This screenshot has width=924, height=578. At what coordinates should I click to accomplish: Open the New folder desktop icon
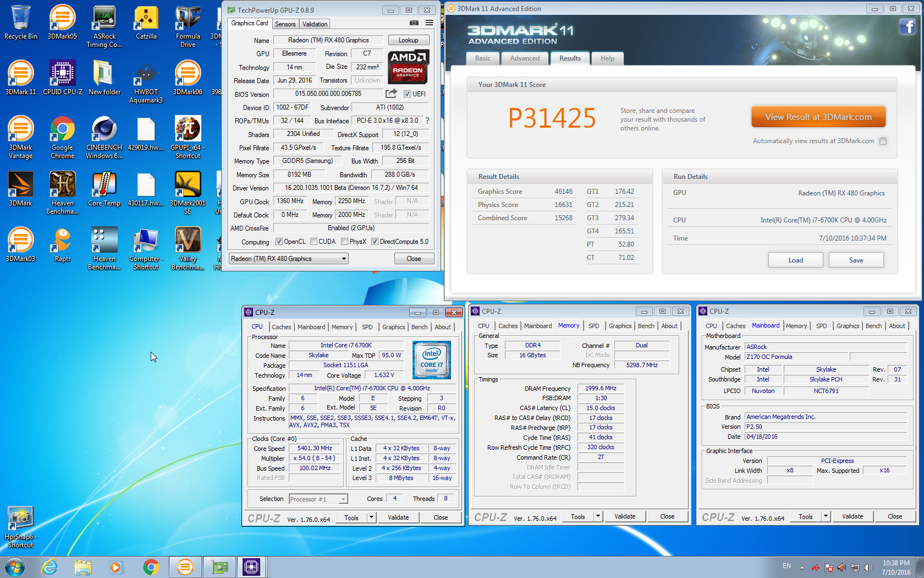pyautogui.click(x=105, y=78)
